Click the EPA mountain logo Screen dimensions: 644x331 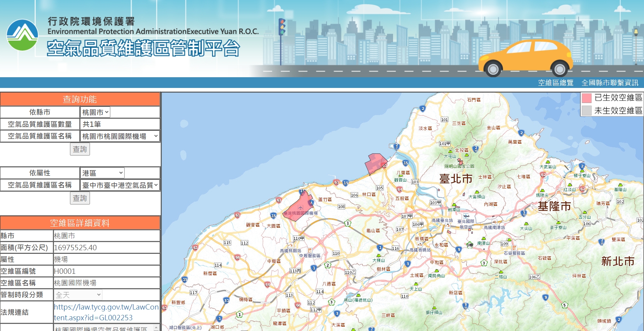22,35
